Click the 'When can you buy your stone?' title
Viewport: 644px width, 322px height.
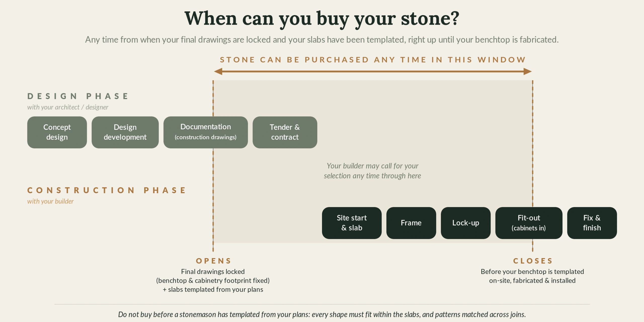(x=322, y=19)
